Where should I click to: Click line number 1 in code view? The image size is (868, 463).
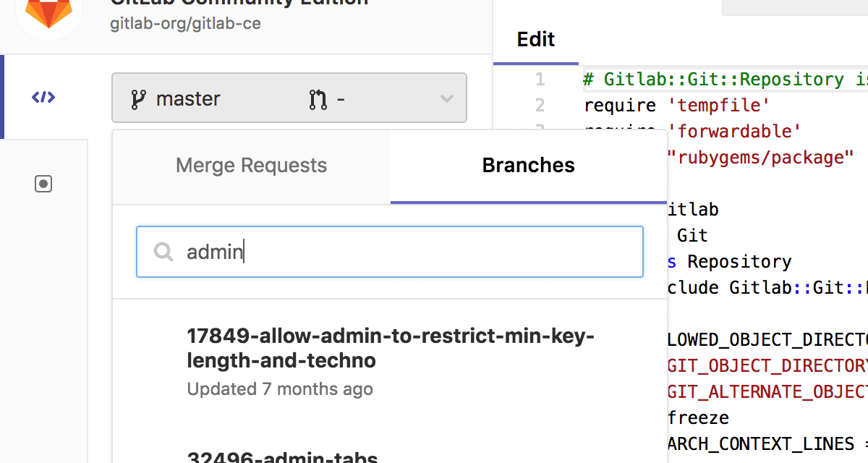point(539,80)
